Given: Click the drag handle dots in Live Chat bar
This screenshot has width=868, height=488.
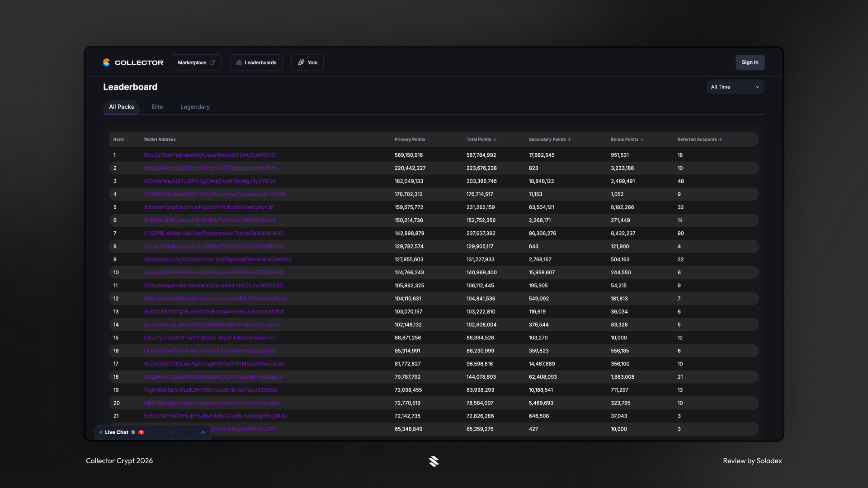Looking at the screenshot, I should pos(172,432).
